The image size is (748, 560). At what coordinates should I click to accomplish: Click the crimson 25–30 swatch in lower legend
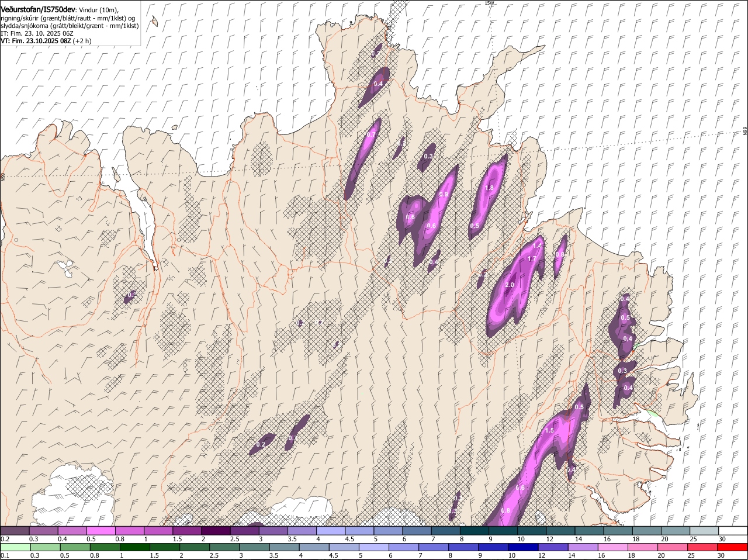click(703, 548)
